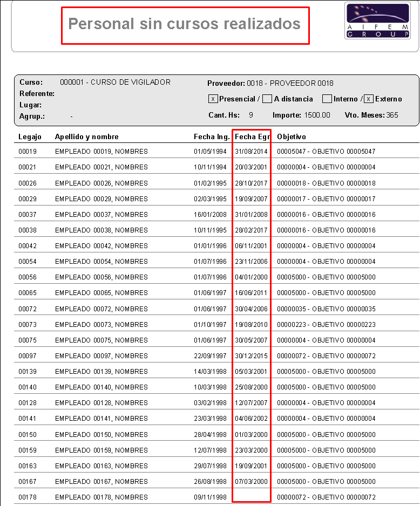Toggle the A distancia checkbox
The height and width of the screenshot is (506, 420).
267,99
